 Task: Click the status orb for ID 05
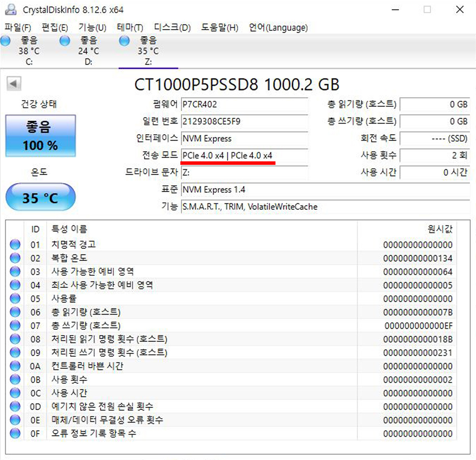coord(15,298)
